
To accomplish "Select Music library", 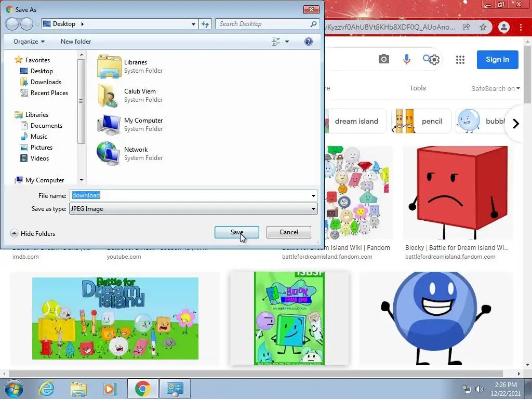I will point(34,137).
